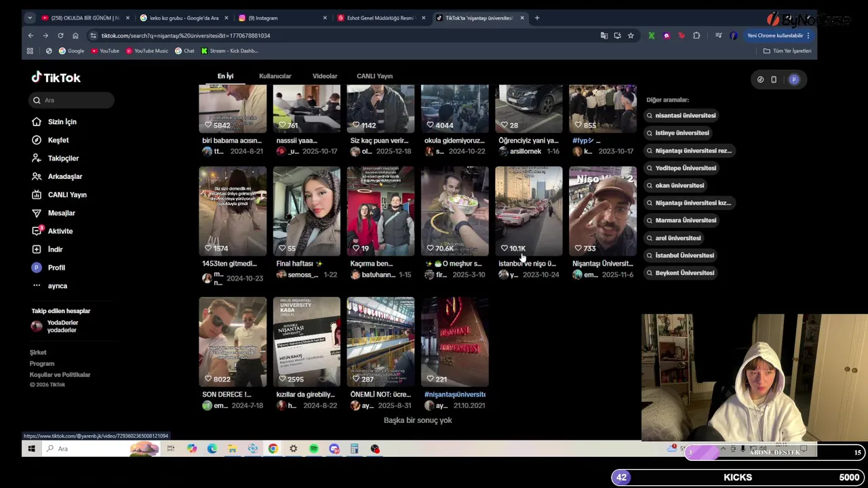This screenshot has width=868, height=488.
Task: Open video thumbnail with 1574 likes
Action: pyautogui.click(x=233, y=211)
